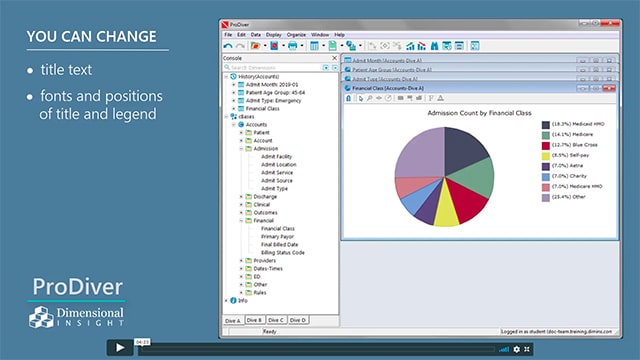640x360 pixels.
Task: Open the Edit menu
Action: coord(242,35)
